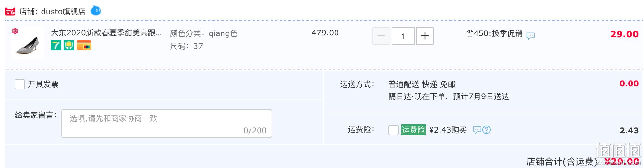
Task: Click the gray high-heel product thumbnail
Action: 27,43
